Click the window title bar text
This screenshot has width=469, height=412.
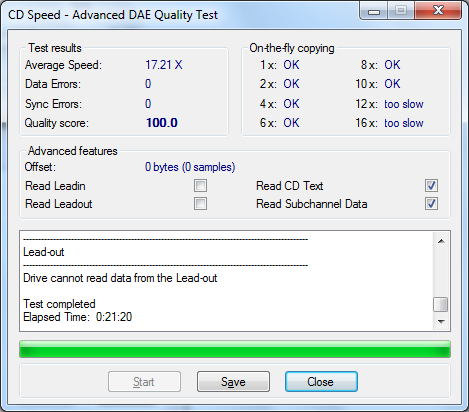[x=113, y=15]
